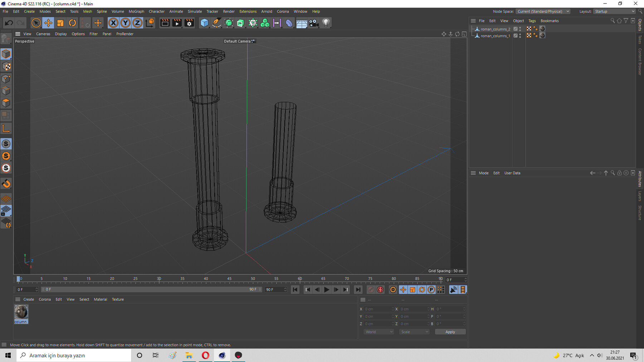
Task: Open Edit Render Settings gear icon
Action: 189,23
